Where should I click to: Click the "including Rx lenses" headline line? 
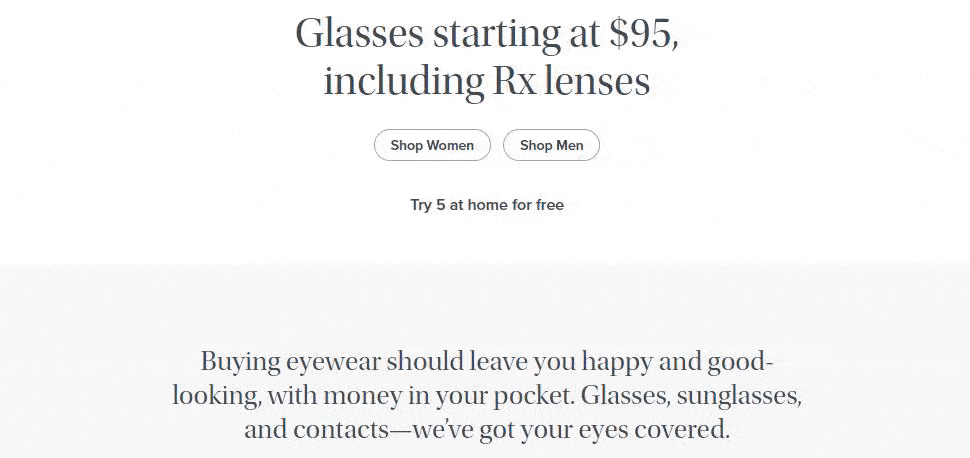click(x=487, y=81)
